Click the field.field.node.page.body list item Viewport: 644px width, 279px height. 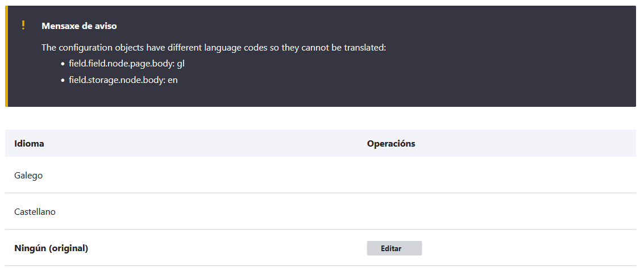127,64
